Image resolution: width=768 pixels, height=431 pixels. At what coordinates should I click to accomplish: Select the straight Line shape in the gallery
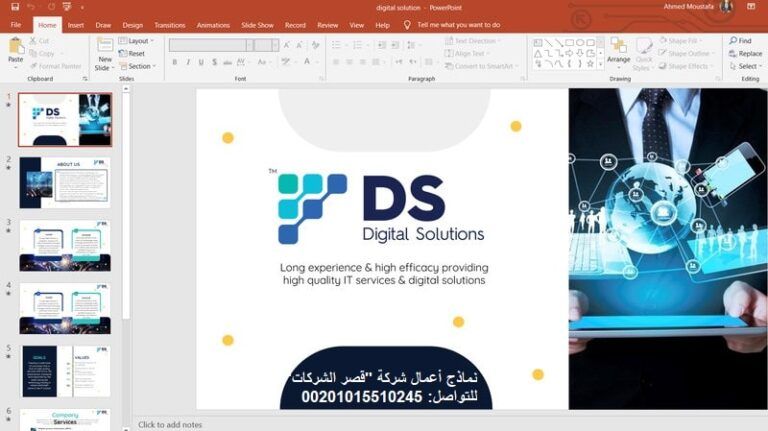click(x=548, y=43)
